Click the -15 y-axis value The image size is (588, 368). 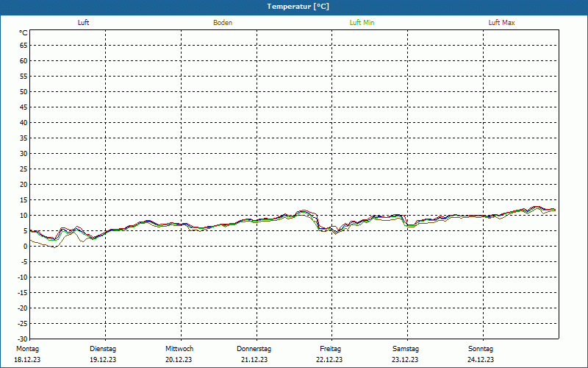pos(23,292)
